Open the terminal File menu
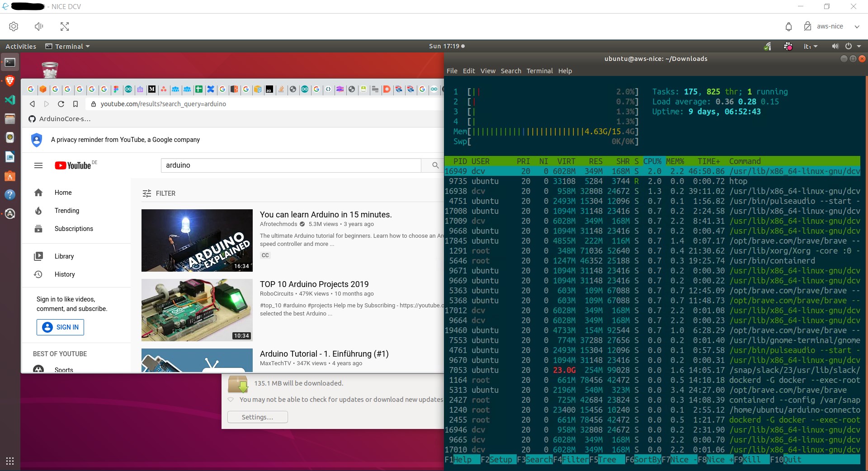 pos(452,71)
